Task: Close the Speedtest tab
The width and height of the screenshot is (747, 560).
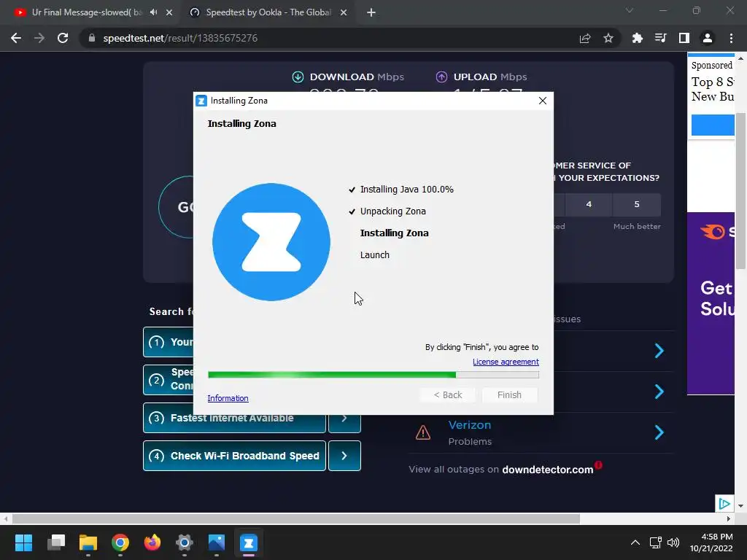Action: 344,13
